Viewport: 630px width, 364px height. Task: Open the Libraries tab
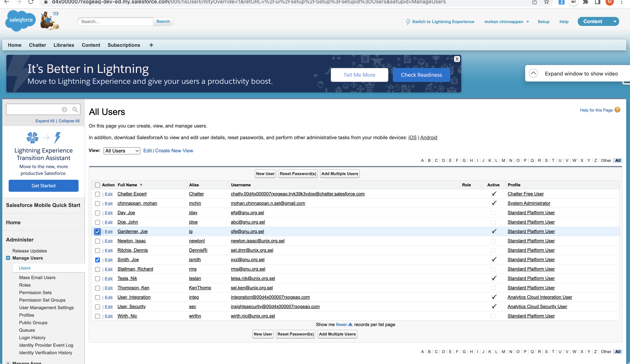click(x=64, y=45)
